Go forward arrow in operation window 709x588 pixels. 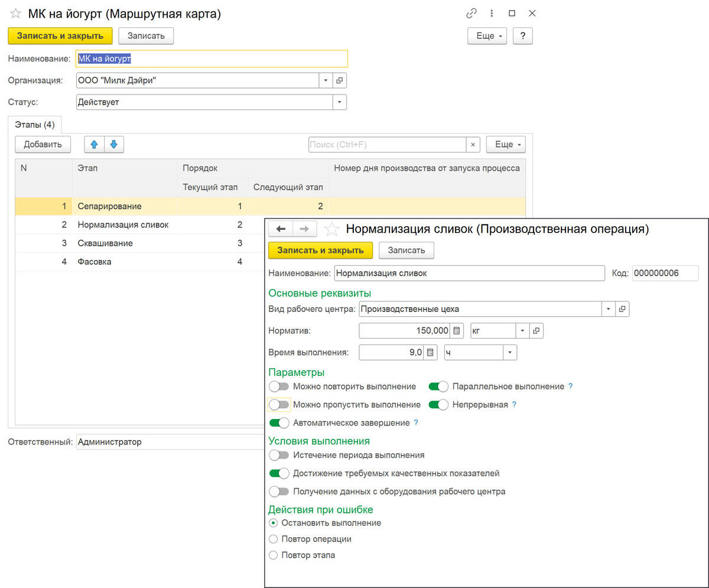[x=305, y=229]
